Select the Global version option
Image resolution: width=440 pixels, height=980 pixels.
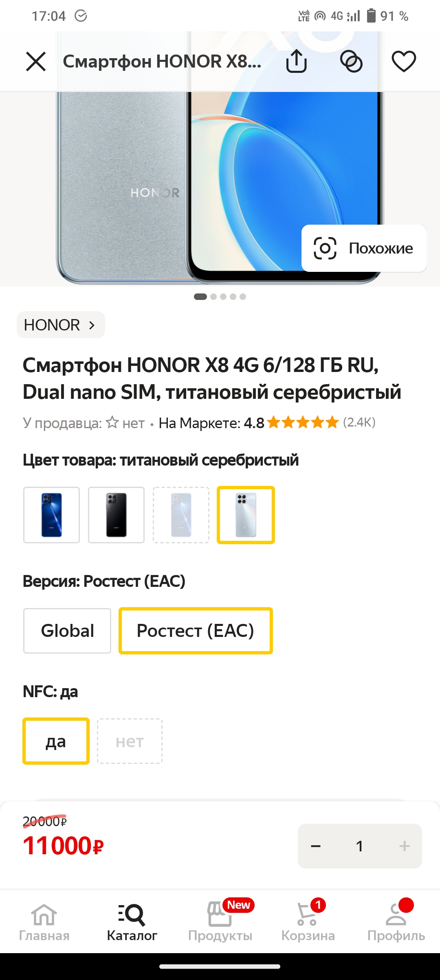coord(67,631)
